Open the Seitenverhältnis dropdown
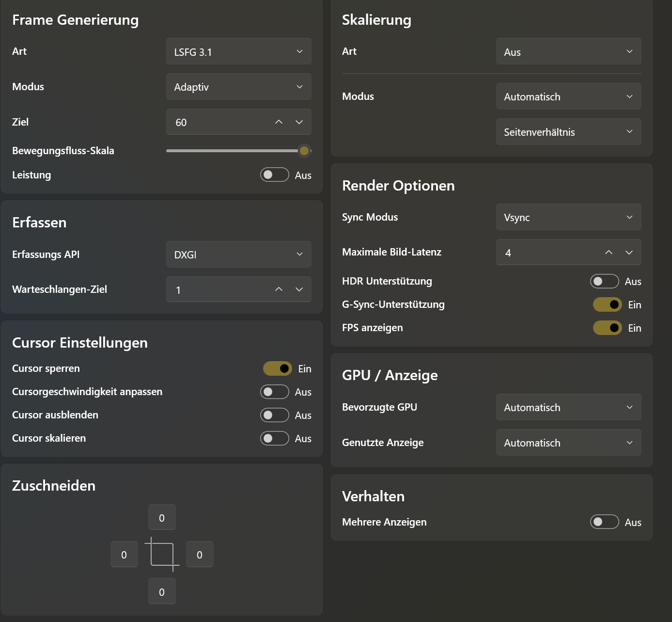Image resolution: width=672 pixels, height=622 pixels. 568,132
